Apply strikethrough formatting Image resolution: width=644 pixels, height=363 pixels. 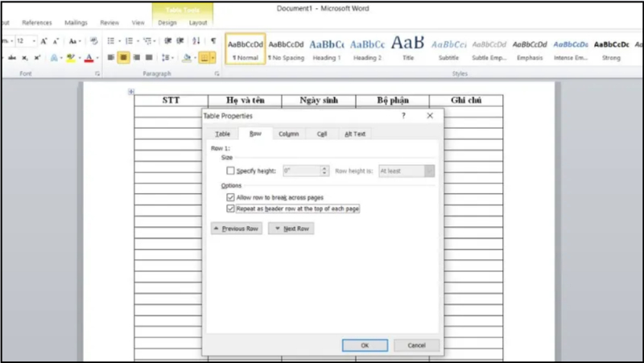point(12,58)
